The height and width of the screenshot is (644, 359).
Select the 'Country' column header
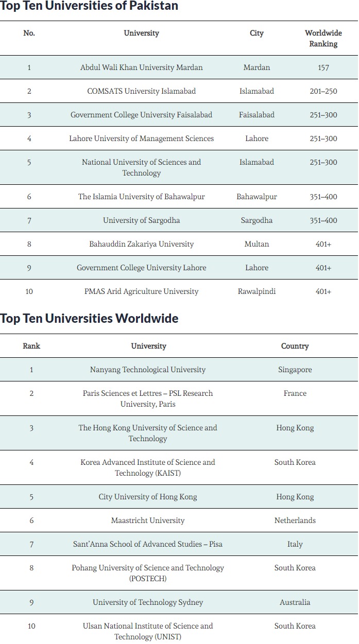(x=295, y=346)
